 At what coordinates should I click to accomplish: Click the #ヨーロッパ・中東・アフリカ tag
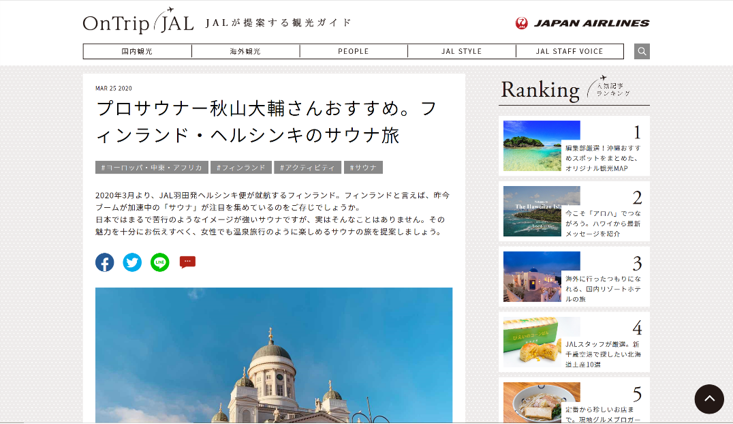[151, 167]
